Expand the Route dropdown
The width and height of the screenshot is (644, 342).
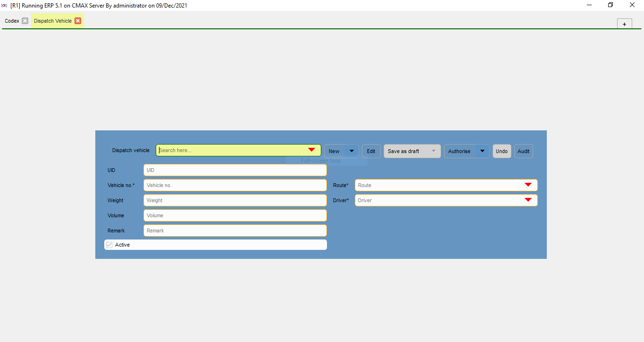(x=528, y=185)
